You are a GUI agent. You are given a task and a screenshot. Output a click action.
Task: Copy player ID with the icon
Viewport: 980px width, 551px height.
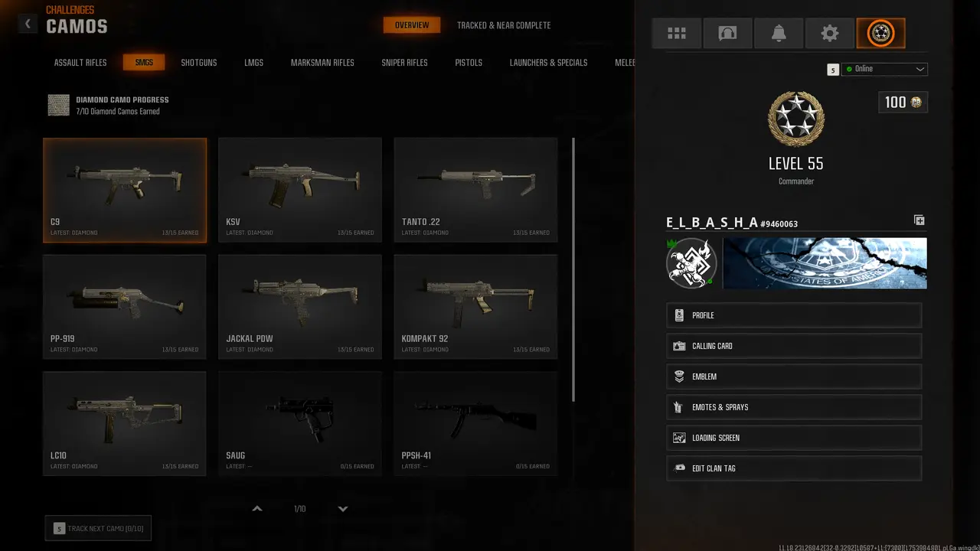point(920,220)
